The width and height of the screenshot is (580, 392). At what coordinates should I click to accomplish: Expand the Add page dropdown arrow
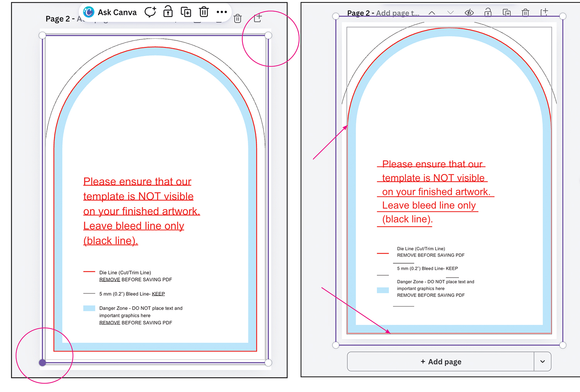[542, 361]
